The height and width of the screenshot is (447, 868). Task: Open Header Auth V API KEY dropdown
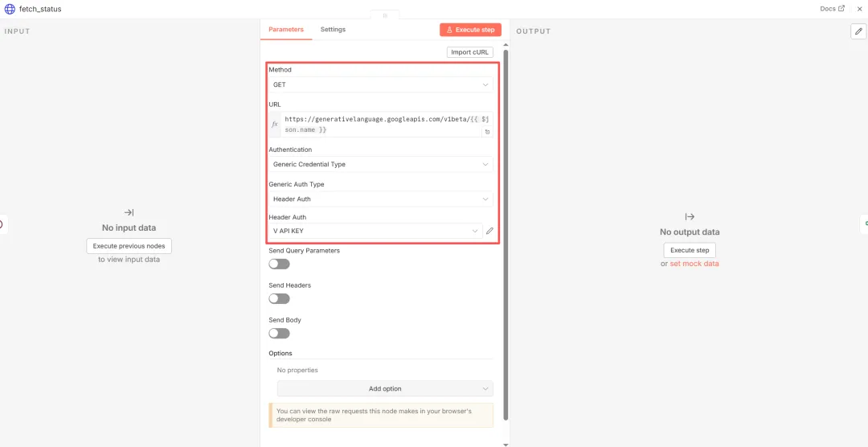tap(375, 231)
